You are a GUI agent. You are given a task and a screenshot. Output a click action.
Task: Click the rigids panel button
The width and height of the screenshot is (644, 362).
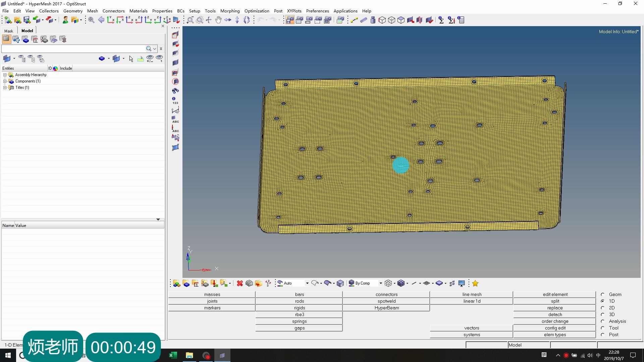[299, 308]
